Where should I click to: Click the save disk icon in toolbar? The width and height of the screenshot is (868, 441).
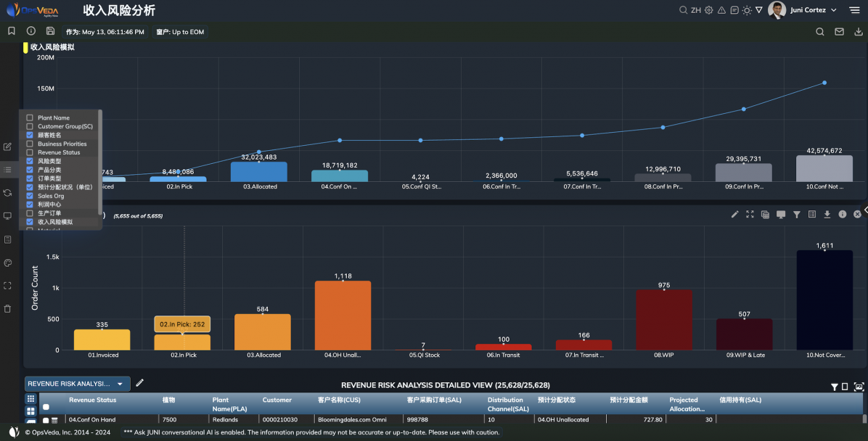pyautogui.click(x=50, y=31)
